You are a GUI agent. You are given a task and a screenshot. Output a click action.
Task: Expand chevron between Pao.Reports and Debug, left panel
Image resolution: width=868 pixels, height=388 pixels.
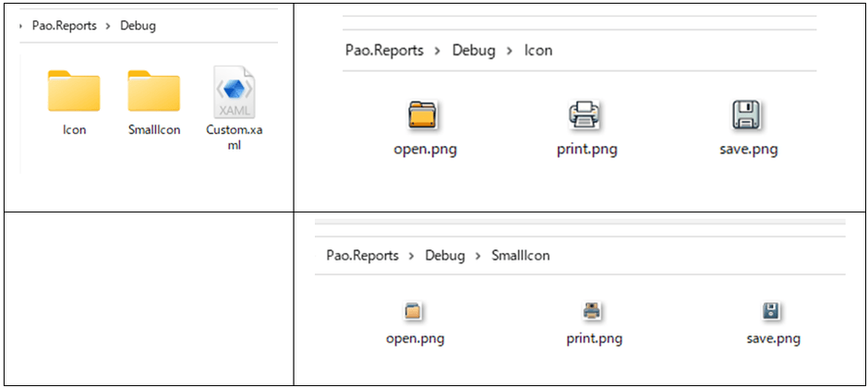click(109, 27)
